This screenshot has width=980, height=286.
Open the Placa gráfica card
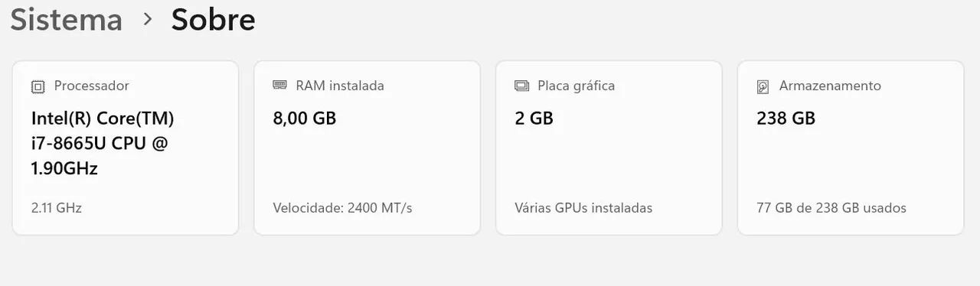(609, 148)
